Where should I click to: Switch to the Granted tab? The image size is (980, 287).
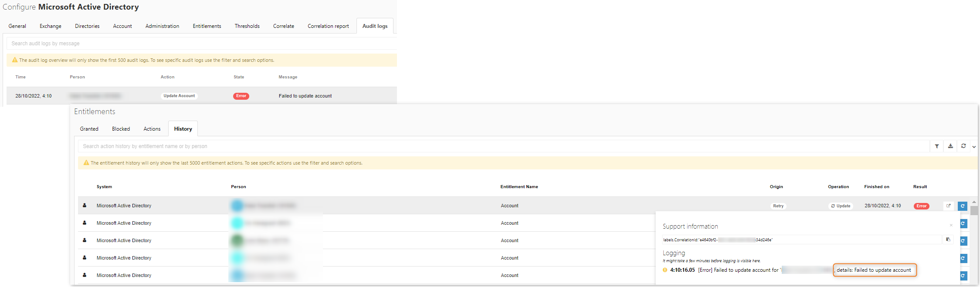(x=89, y=129)
